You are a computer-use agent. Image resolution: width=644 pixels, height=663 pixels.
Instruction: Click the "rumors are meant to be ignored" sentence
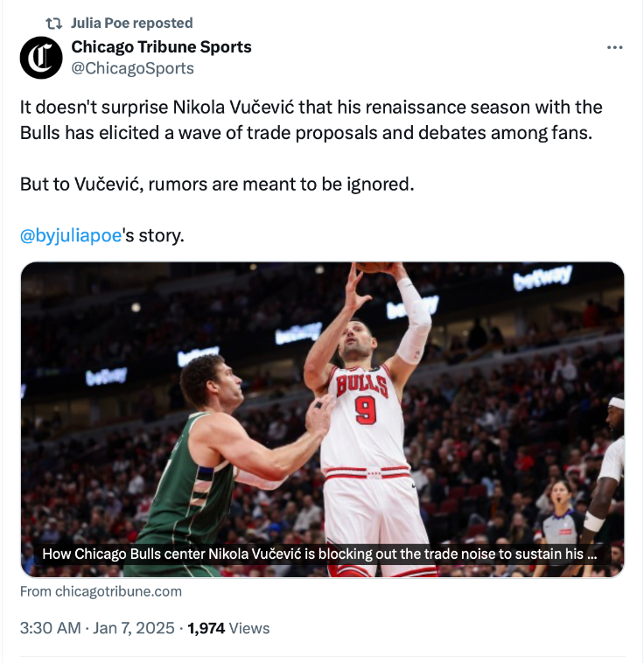pyautogui.click(x=215, y=185)
